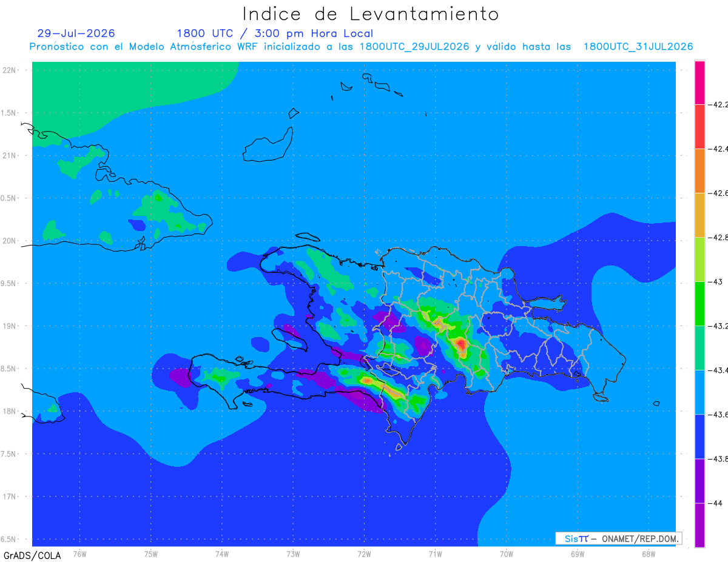Click the '7.5N' latitude label

(8, 454)
